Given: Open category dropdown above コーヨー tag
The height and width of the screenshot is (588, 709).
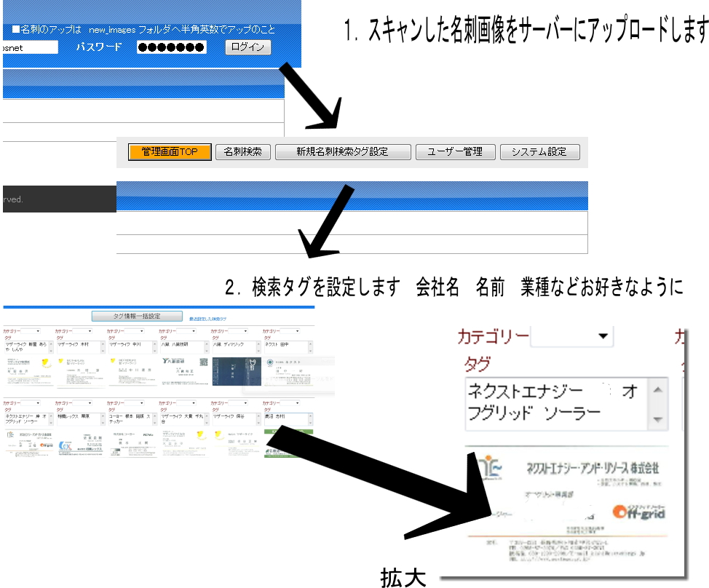Looking at the screenshot, I should [x=134, y=402].
